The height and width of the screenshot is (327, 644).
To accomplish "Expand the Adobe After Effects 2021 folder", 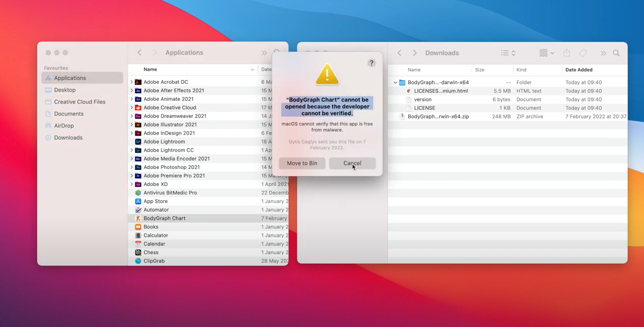I will coord(131,91).
